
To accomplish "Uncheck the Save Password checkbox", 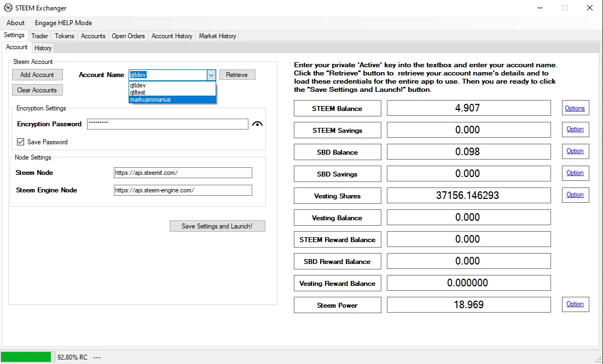I will click(20, 142).
